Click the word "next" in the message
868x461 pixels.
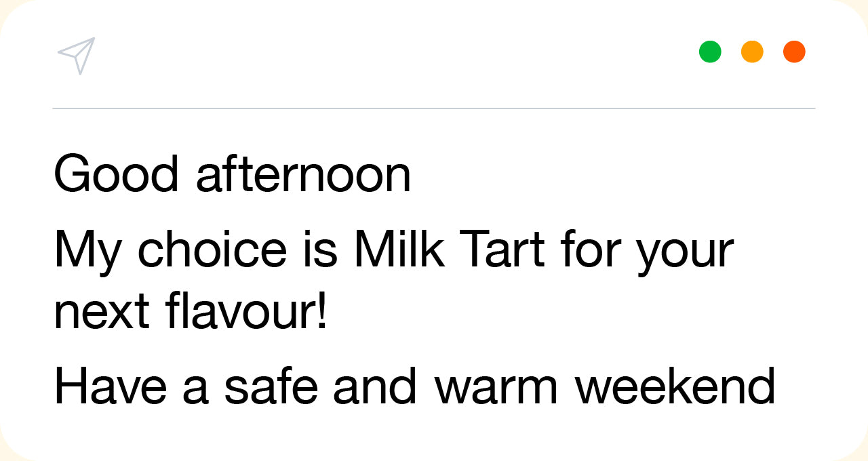102,313
